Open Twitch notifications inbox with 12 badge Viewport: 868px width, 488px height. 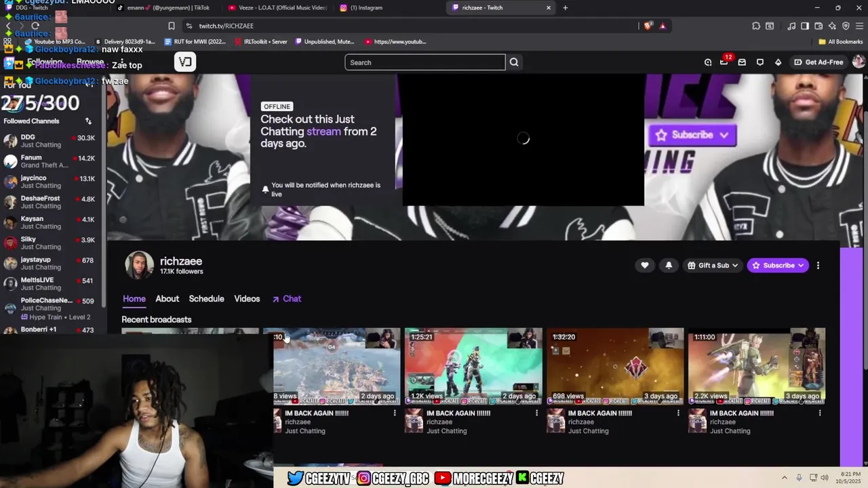point(724,62)
